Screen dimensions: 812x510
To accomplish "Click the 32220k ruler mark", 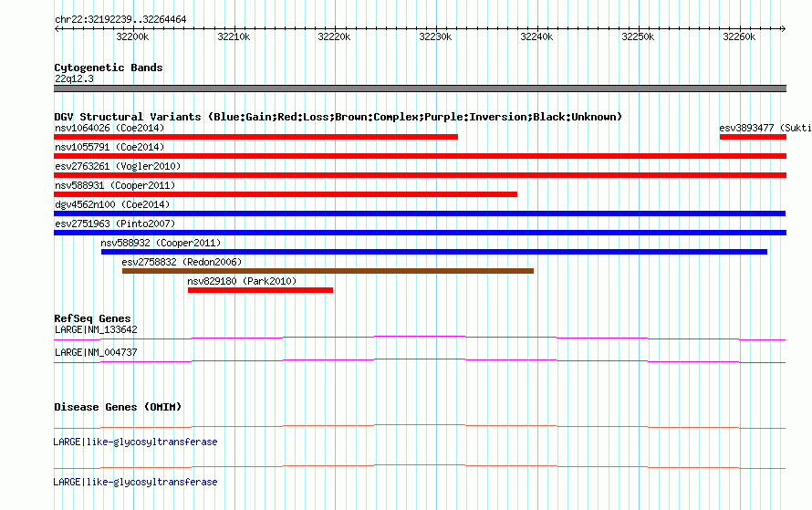I will [x=334, y=36].
